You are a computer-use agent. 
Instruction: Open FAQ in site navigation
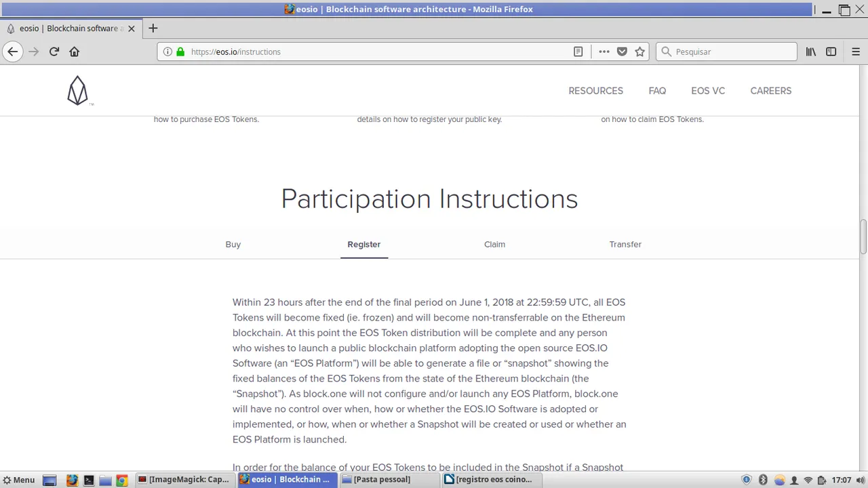657,91
